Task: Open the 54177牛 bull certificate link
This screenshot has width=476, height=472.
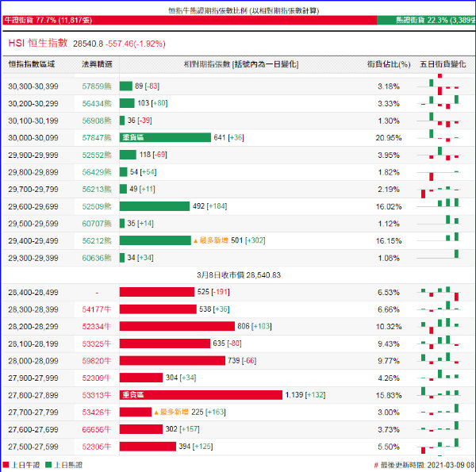Action: tap(97, 309)
